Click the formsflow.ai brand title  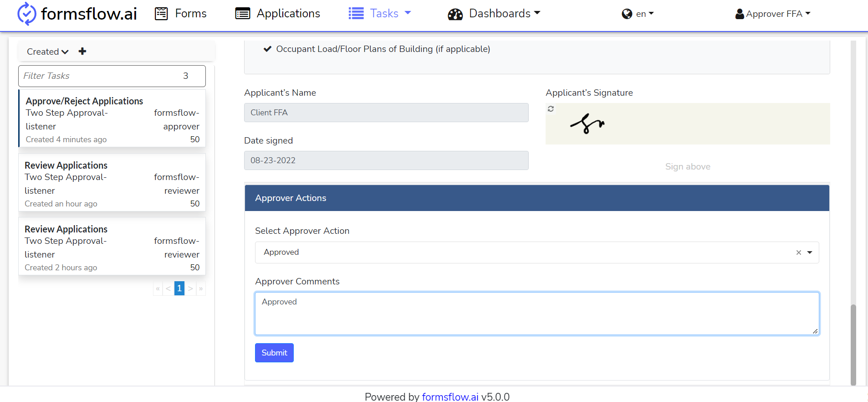(89, 14)
